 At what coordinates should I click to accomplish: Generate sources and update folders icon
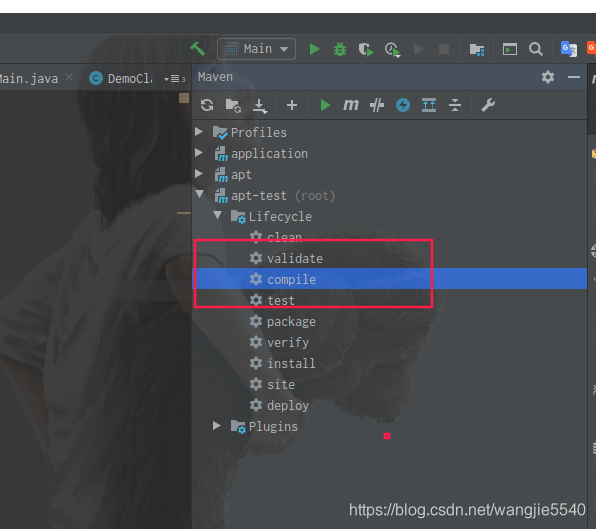click(233, 106)
